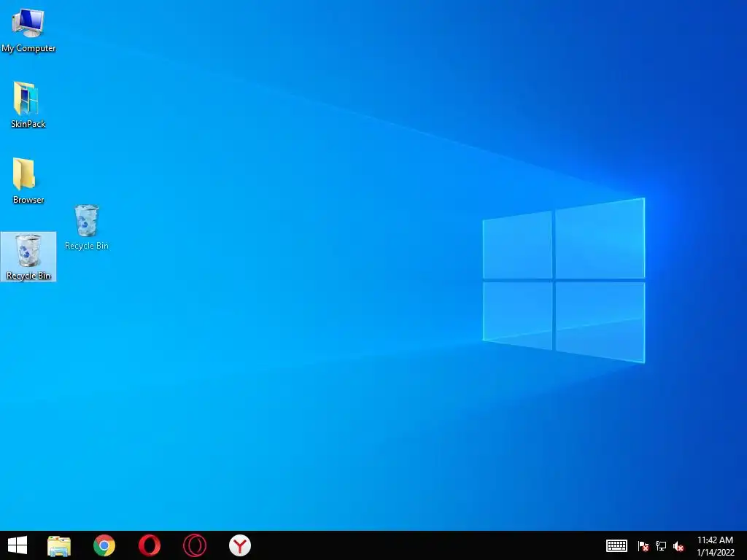Launch Yandex Browser from taskbar
747x560 pixels.
pos(239,545)
